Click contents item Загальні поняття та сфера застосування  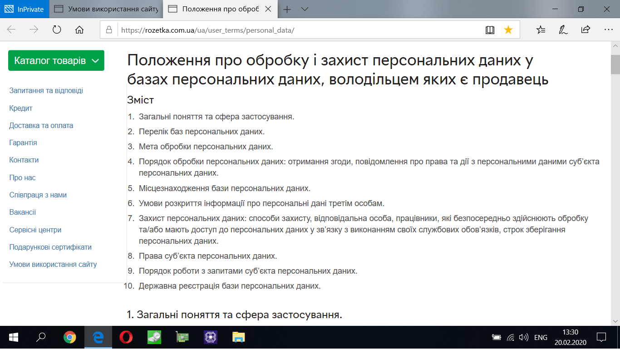[217, 117]
